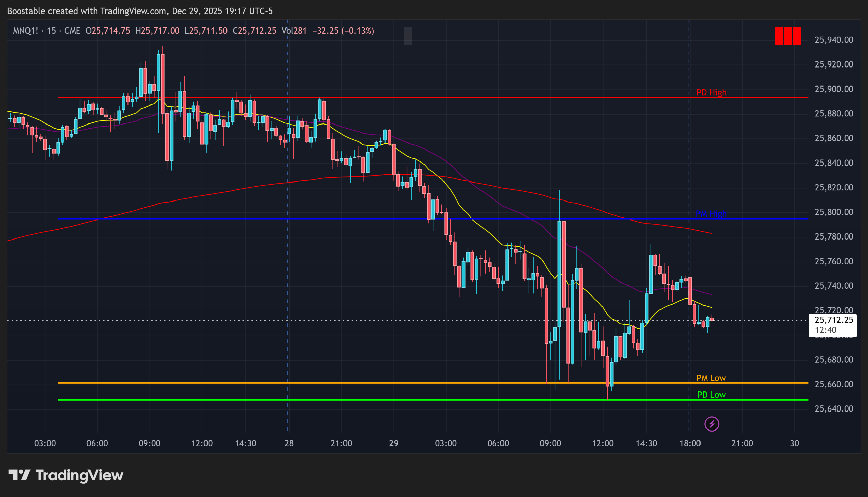The width and height of the screenshot is (868, 497).
Task: Click the PM High line label
Action: pyautogui.click(x=711, y=214)
